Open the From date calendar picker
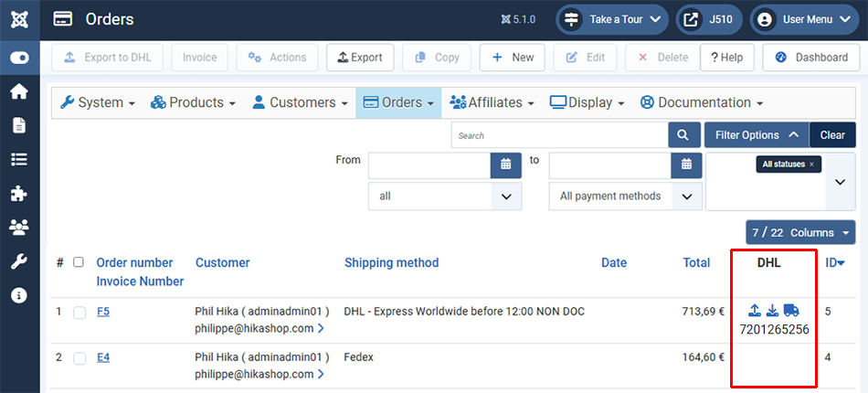Image resolution: width=868 pixels, height=393 pixels. pyautogui.click(x=506, y=165)
